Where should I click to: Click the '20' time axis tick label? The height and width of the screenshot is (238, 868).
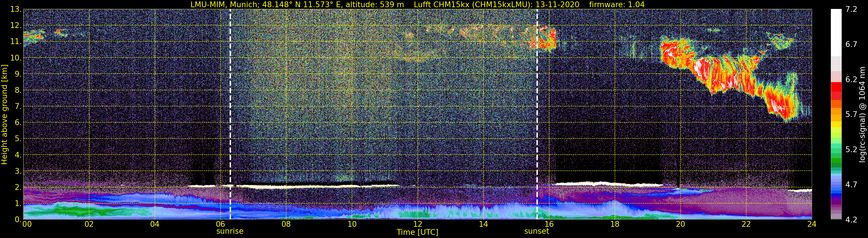pyautogui.click(x=680, y=224)
